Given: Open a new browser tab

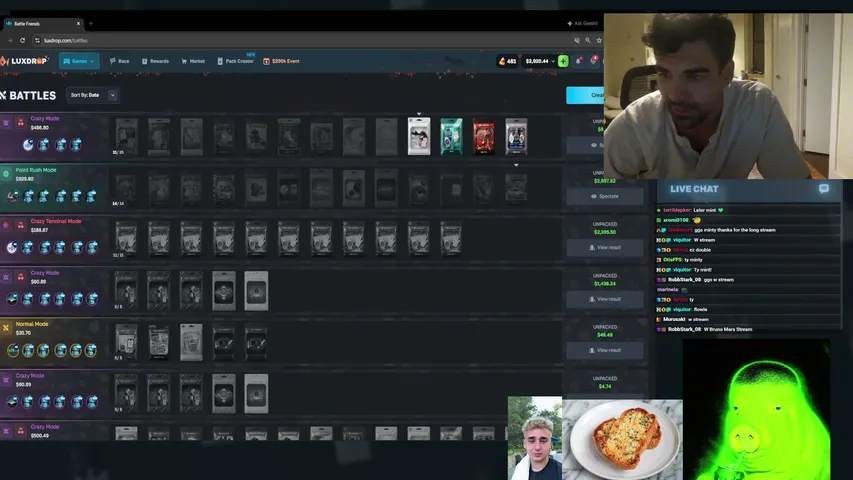Looking at the screenshot, I should click(x=91, y=23).
